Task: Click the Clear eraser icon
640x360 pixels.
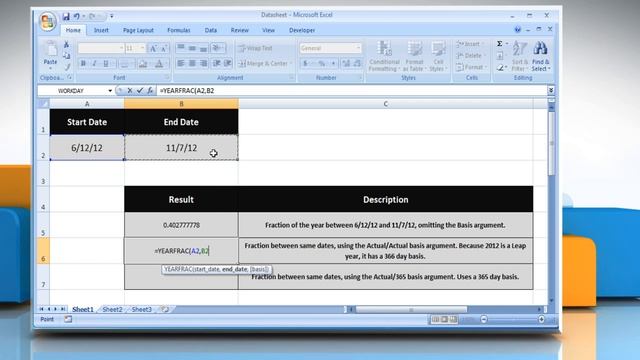Action: [x=500, y=68]
